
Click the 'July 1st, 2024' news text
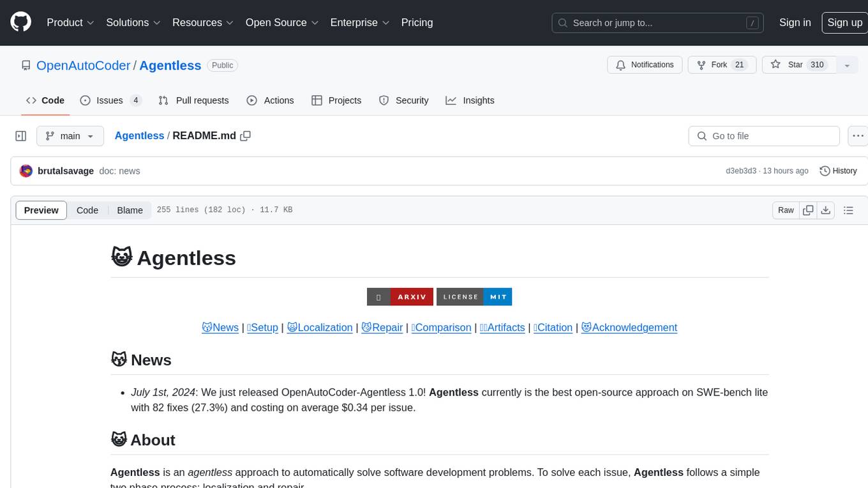point(163,392)
